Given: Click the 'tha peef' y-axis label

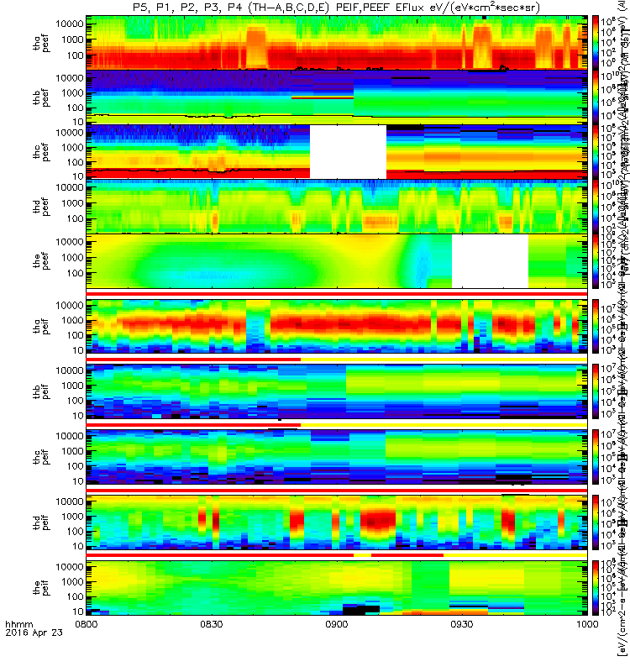Looking at the screenshot, I should click(x=41, y=43).
